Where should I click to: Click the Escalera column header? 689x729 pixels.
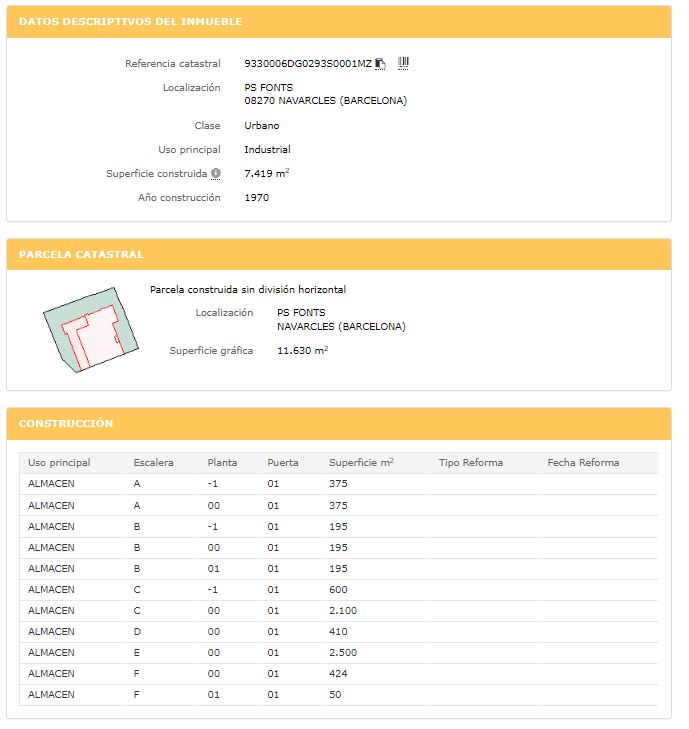[153, 463]
